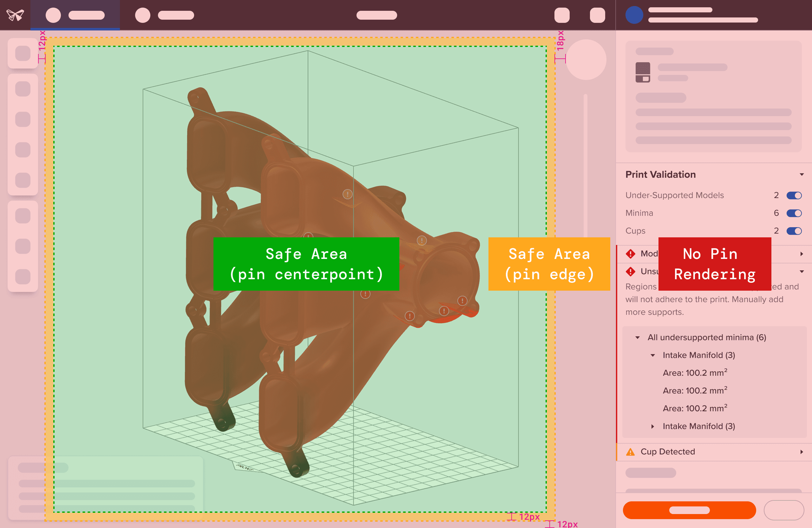
Task: Click the topmost warning pin on the manifold
Action: pos(347,194)
